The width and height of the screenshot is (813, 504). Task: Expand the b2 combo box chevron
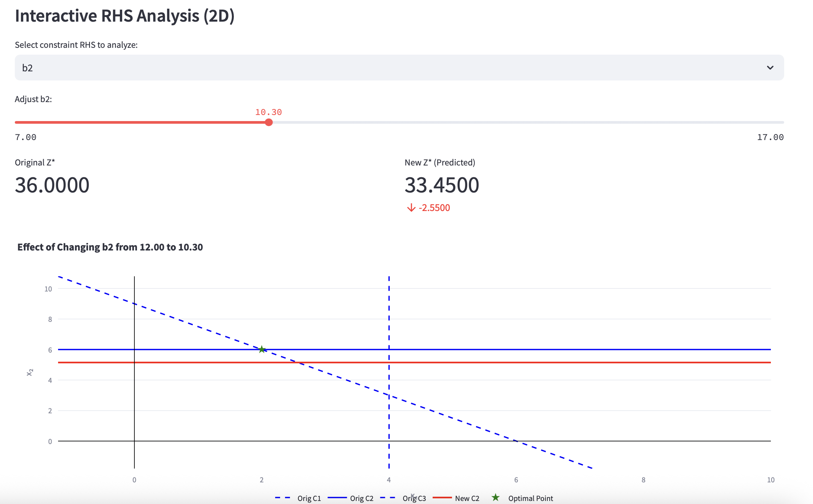coord(770,68)
